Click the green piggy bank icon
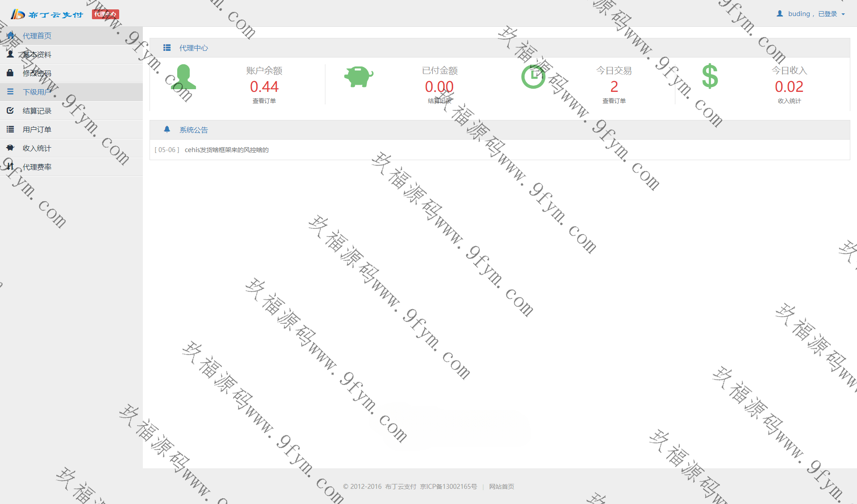The image size is (857, 504). coord(358,76)
